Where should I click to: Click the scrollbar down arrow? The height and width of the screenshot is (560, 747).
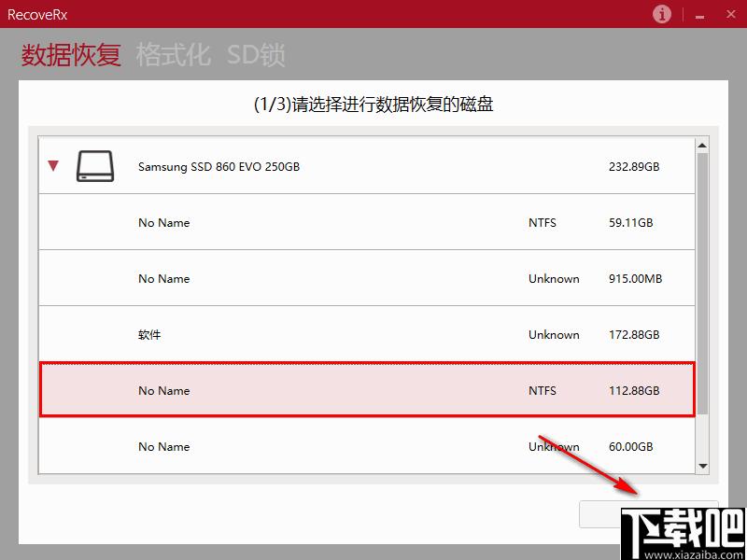point(702,466)
